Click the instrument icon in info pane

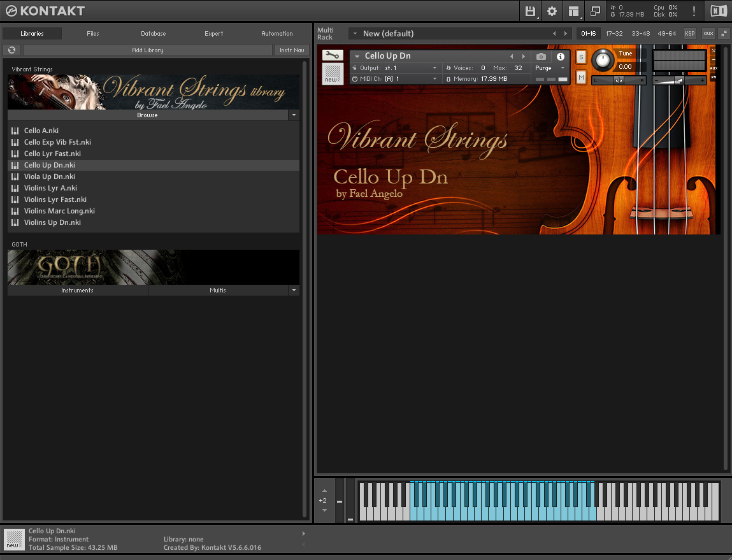pos(14,540)
